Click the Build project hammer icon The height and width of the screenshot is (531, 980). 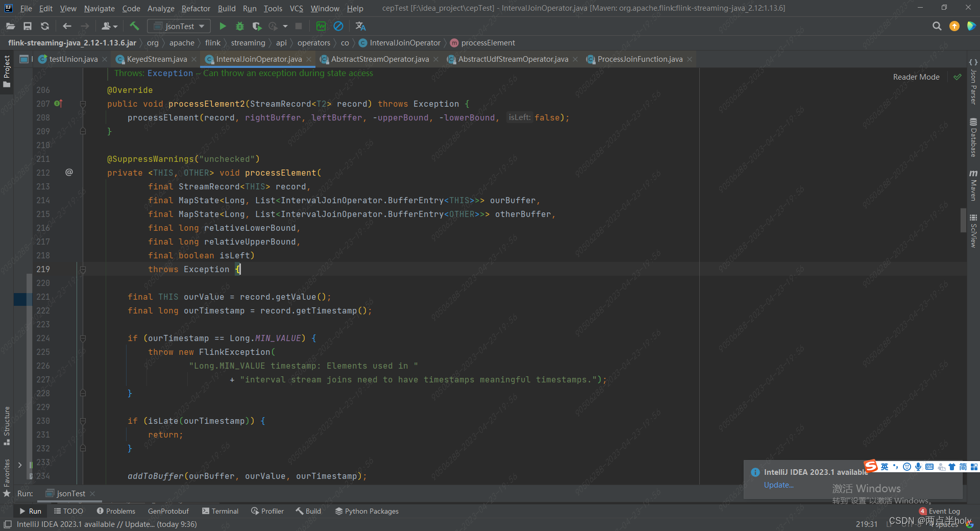pos(134,26)
